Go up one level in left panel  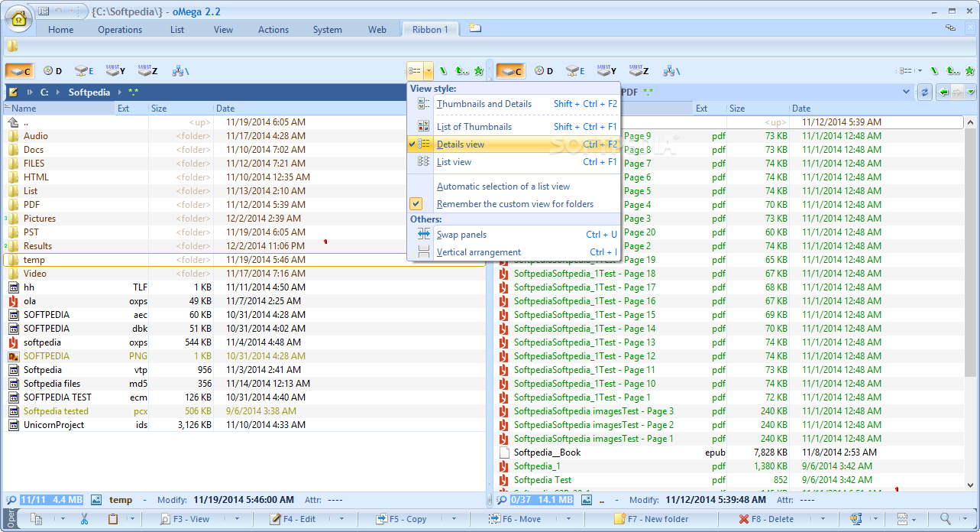pyautogui.click(x=462, y=71)
